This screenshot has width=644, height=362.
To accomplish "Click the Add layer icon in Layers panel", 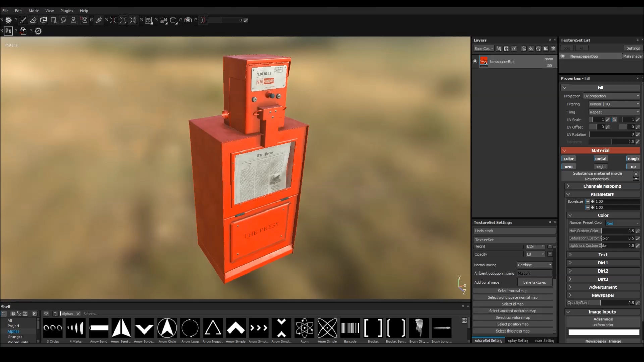I will (524, 49).
